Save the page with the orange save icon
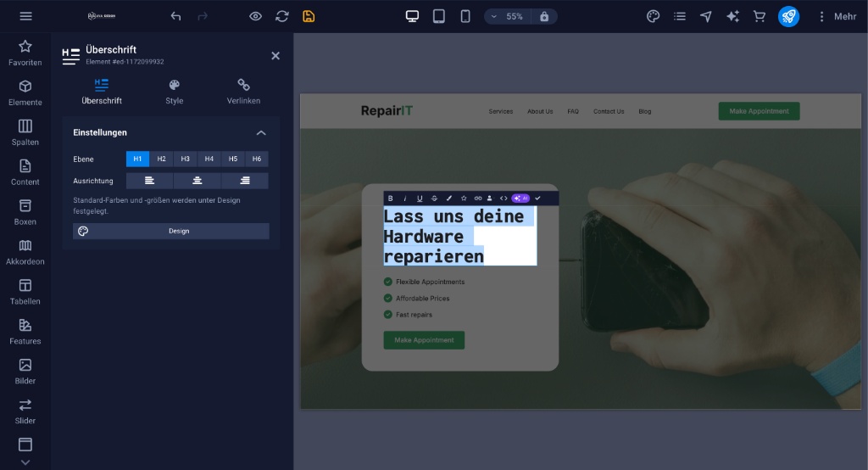Image resolution: width=868 pixels, height=470 pixels. tap(309, 16)
